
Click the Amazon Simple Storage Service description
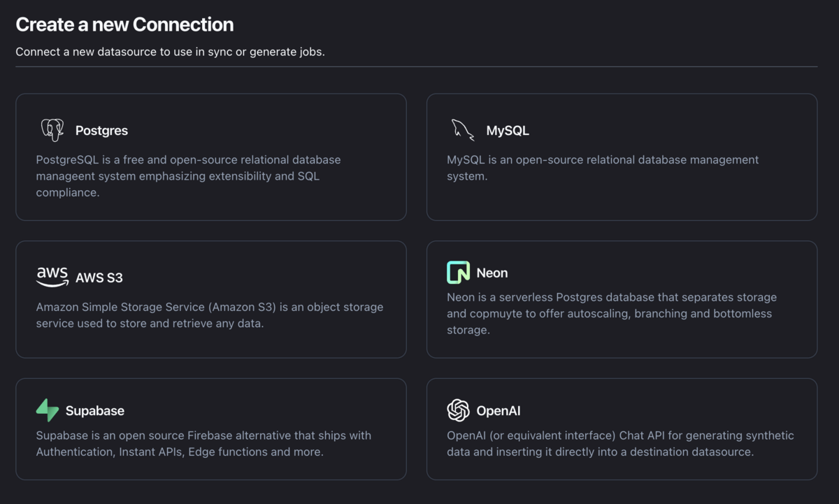pos(210,315)
